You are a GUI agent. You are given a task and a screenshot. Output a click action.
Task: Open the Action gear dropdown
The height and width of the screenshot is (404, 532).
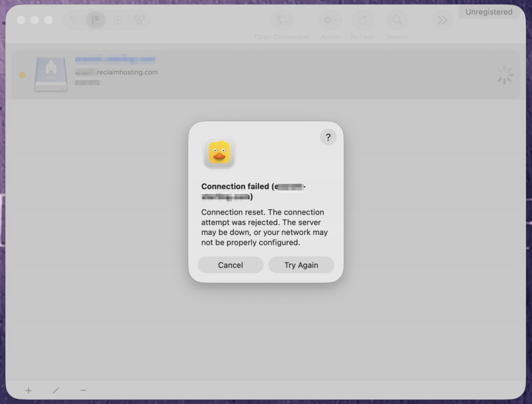pyautogui.click(x=330, y=20)
